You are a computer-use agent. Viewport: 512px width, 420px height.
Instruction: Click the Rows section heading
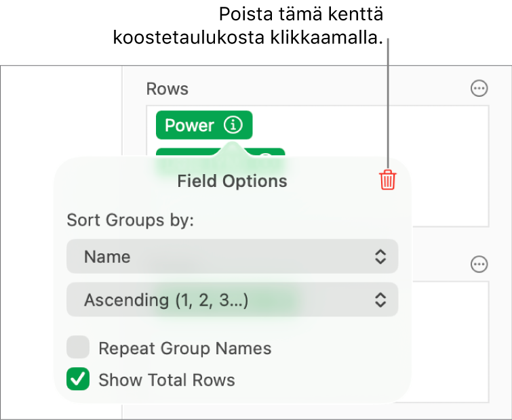(x=168, y=89)
